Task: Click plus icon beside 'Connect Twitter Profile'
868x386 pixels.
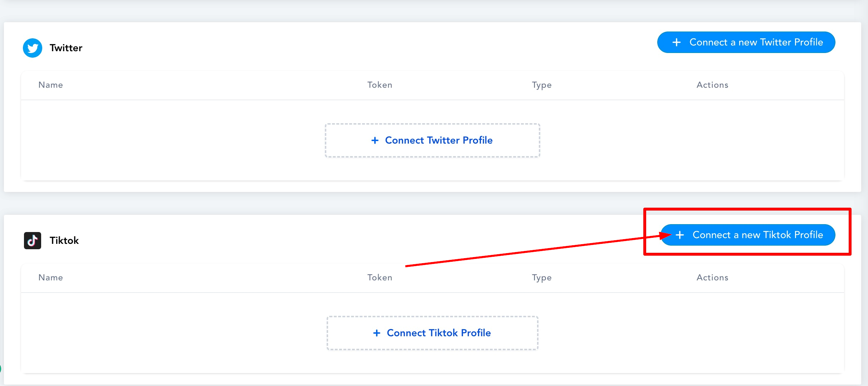Action: click(375, 140)
